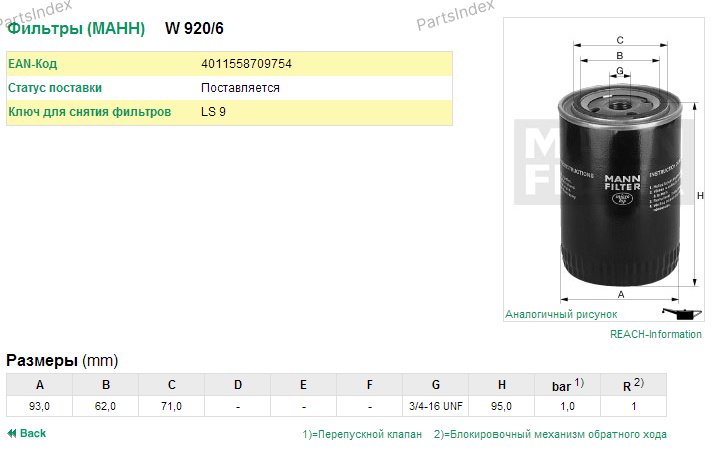Select the 93,0 value cell
Viewport: 725px width, 460px height.
40,406
